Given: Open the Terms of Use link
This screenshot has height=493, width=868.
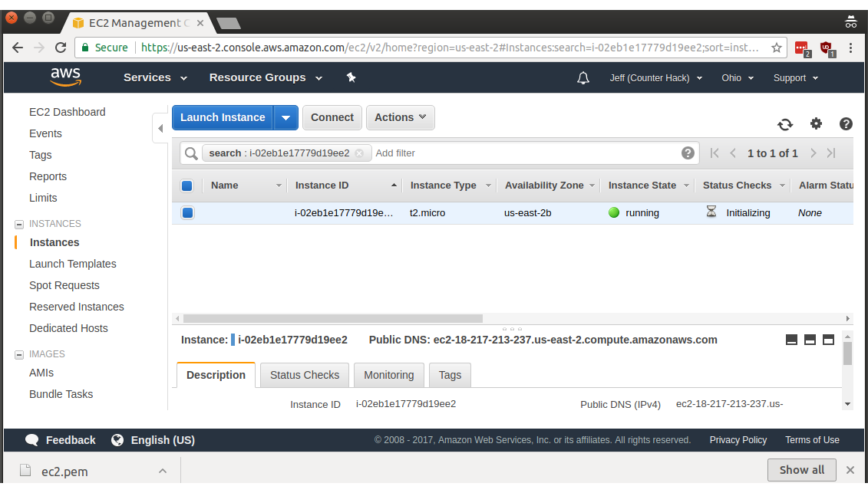Looking at the screenshot, I should (812, 440).
